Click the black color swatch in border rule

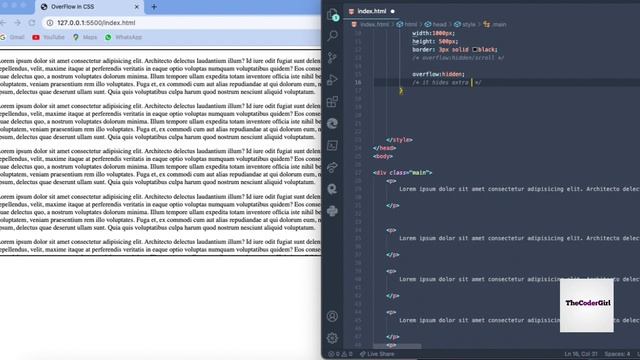point(475,50)
